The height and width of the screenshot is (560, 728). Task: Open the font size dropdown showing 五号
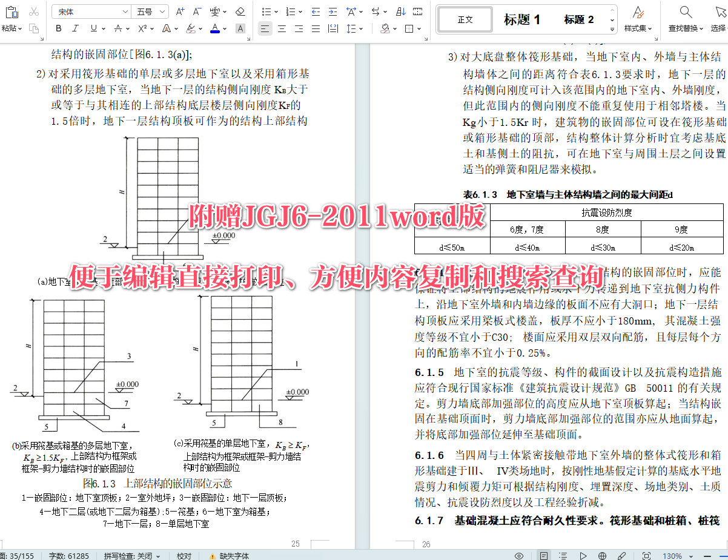pos(147,11)
